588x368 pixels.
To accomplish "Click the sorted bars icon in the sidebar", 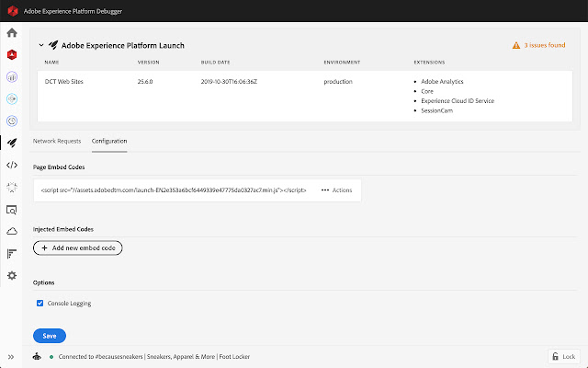I will [x=12, y=253].
